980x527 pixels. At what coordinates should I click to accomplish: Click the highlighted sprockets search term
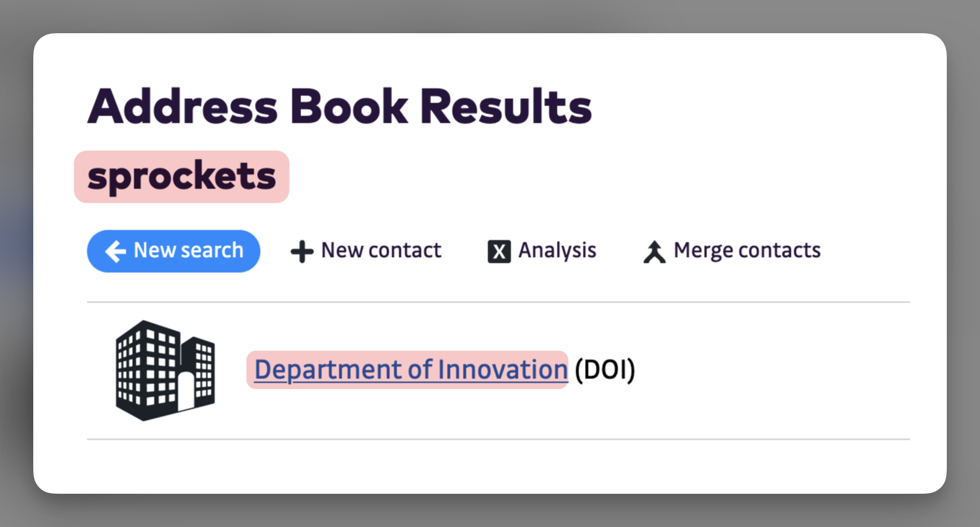[x=181, y=176]
